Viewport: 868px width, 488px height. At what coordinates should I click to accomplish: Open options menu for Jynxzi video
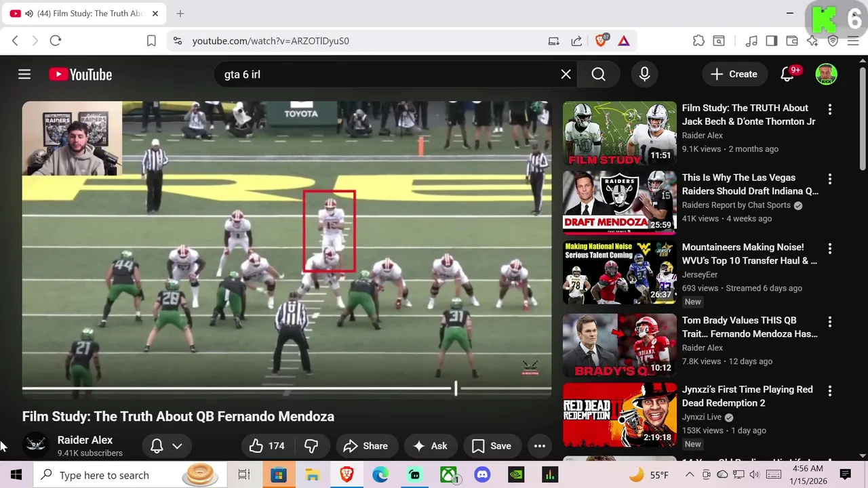point(829,391)
